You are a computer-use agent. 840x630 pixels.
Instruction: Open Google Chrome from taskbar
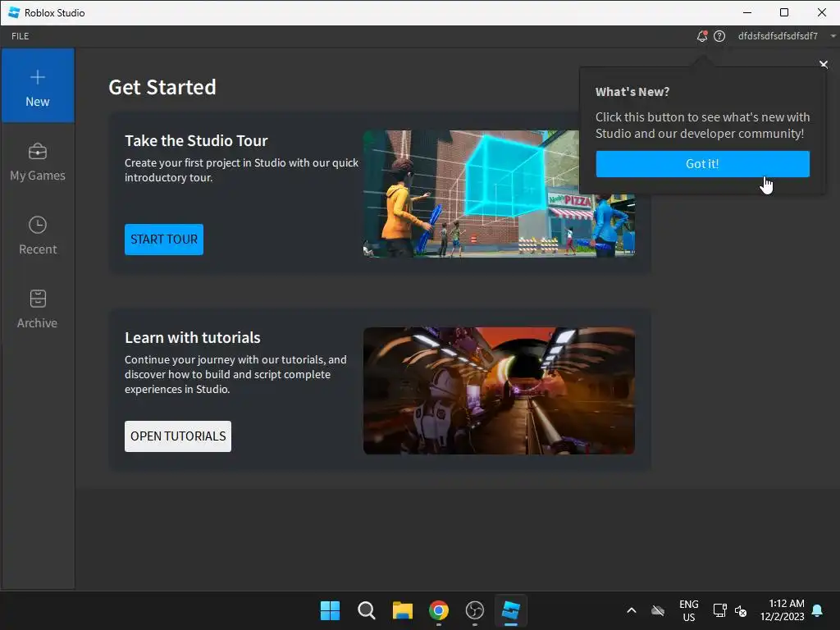pyautogui.click(x=439, y=610)
